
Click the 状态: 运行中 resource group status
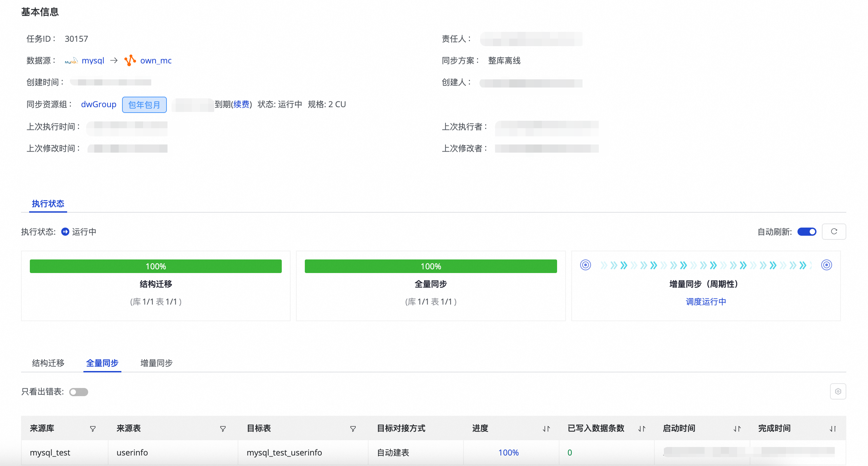click(280, 104)
